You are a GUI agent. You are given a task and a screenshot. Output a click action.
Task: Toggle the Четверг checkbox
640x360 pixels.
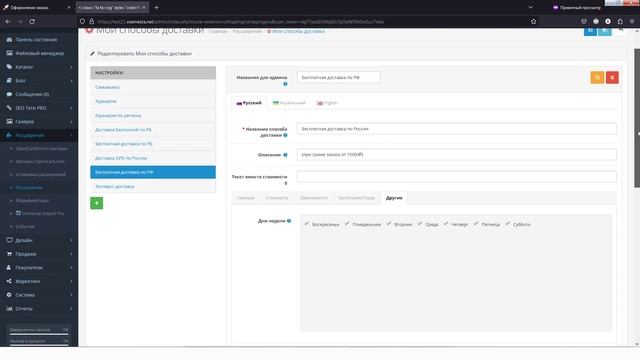coord(446,224)
